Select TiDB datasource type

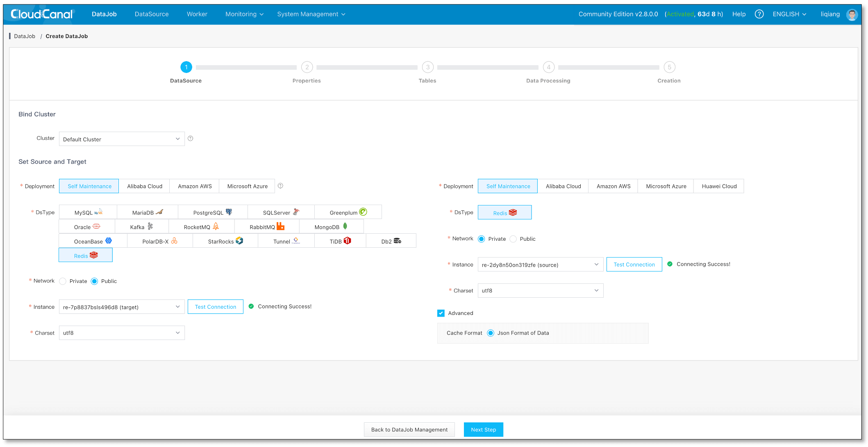coord(340,241)
